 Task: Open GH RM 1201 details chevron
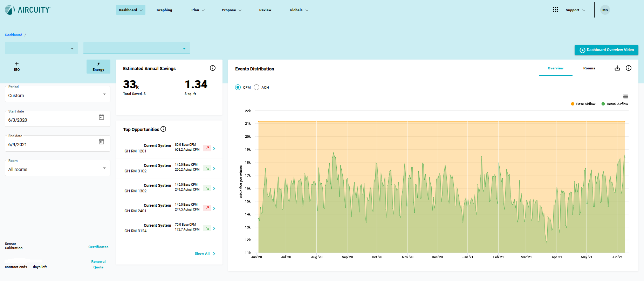click(x=214, y=149)
